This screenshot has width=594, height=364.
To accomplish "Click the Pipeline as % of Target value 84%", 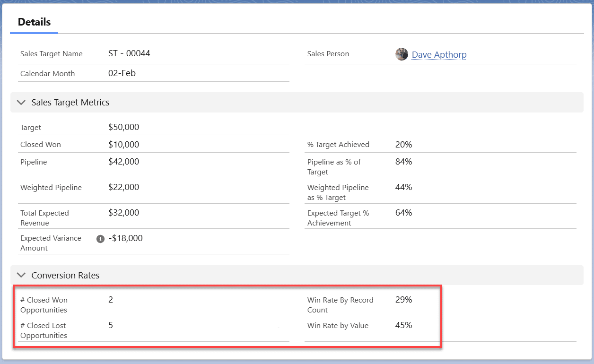I will click(403, 162).
